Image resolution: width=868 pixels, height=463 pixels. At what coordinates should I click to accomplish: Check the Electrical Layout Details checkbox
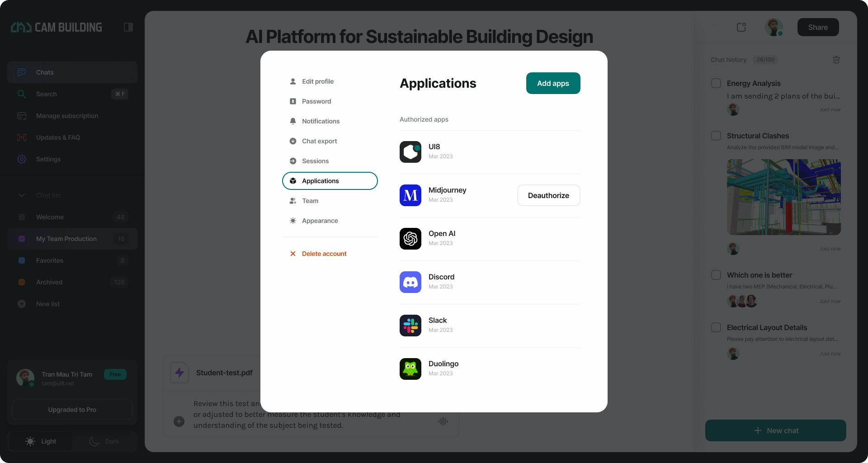(x=716, y=327)
